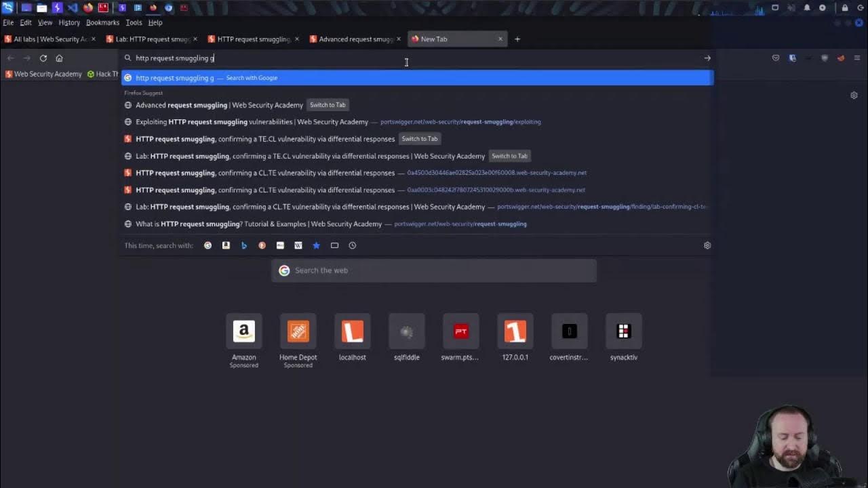Open Lab CL.TE vulnerability Web Security Academy suggestion
The height and width of the screenshot is (488, 868).
tap(417, 207)
